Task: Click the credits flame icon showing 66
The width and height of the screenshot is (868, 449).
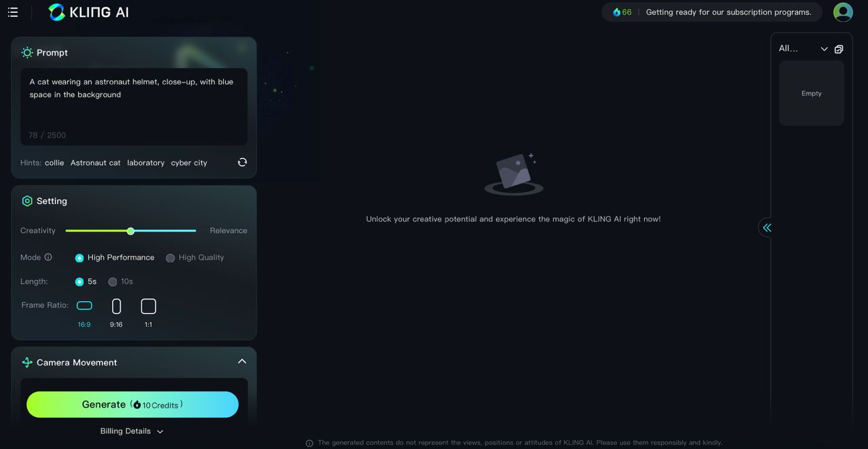Action: (616, 12)
